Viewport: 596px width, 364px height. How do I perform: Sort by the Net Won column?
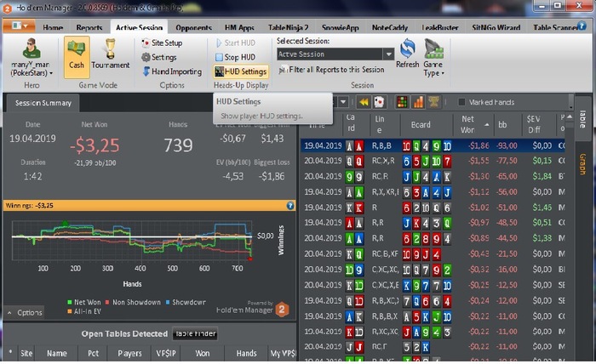[x=473, y=124]
